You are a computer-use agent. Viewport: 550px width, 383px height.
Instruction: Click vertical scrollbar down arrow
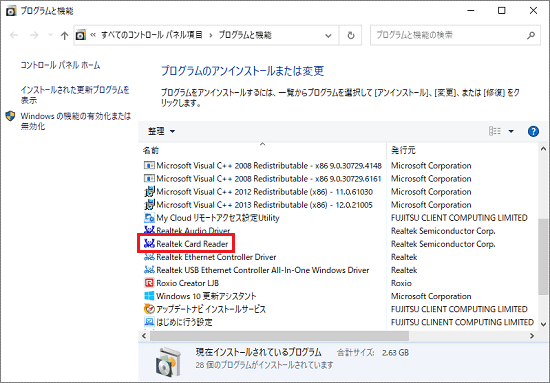pyautogui.click(x=543, y=324)
